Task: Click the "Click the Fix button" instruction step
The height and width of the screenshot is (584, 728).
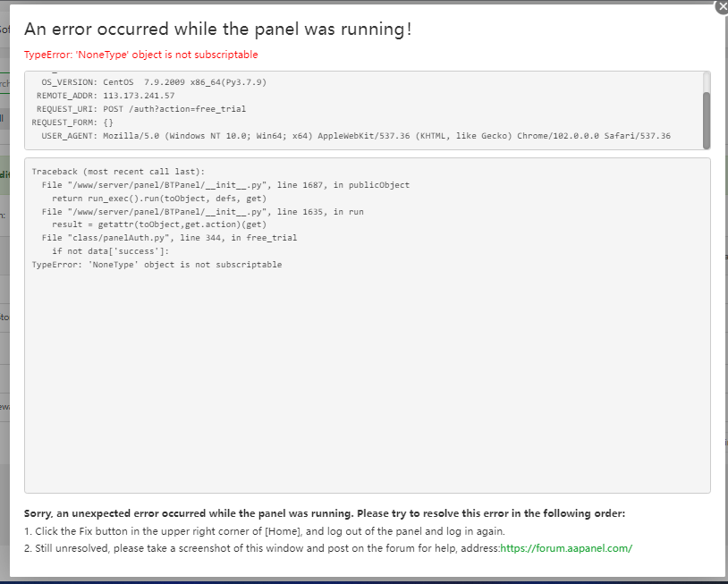Action: coord(265,531)
